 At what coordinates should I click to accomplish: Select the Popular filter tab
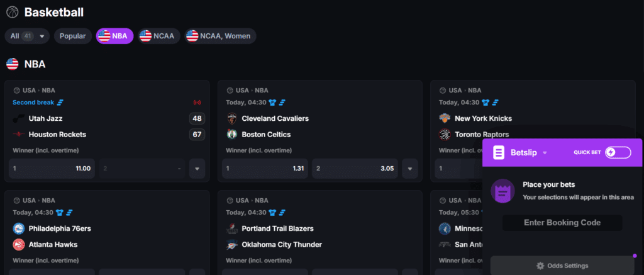[x=73, y=36]
